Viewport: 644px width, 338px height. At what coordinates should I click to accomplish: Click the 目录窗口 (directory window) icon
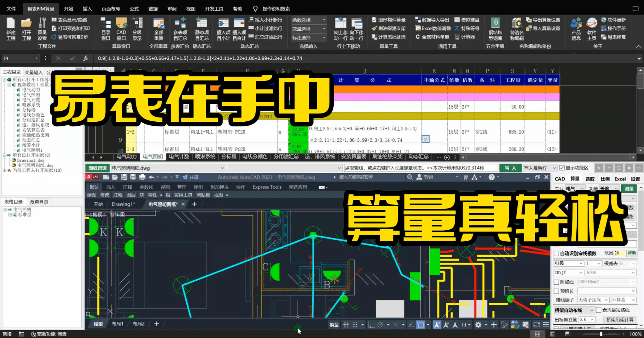[x=106, y=23]
